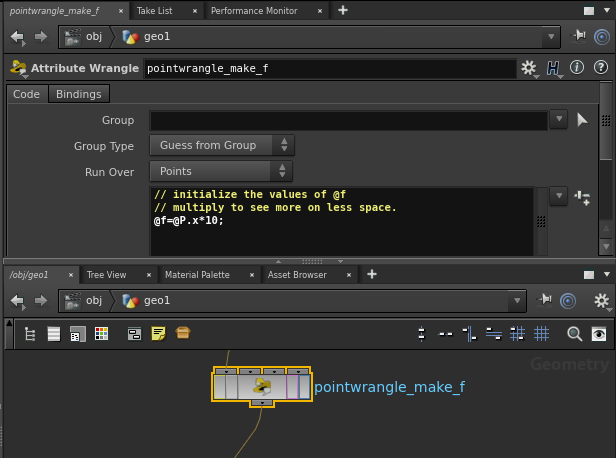
Task: Click the group selection arrow icon
Action: 583,120
